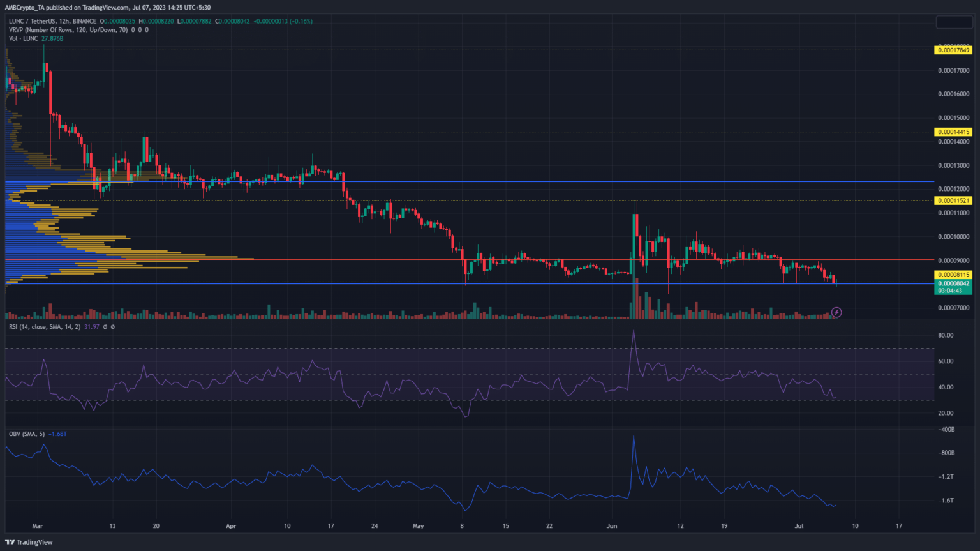Click the yellow 0.00017849 price label

coord(953,50)
